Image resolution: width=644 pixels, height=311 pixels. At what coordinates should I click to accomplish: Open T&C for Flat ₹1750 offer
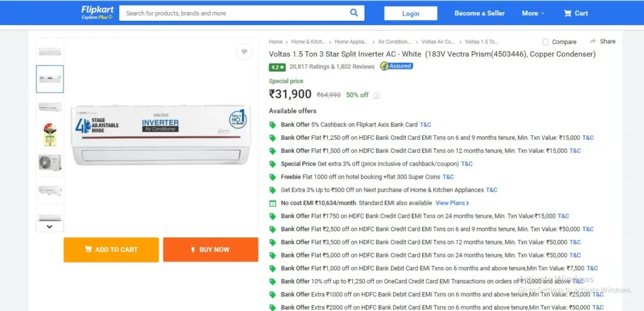(x=563, y=216)
